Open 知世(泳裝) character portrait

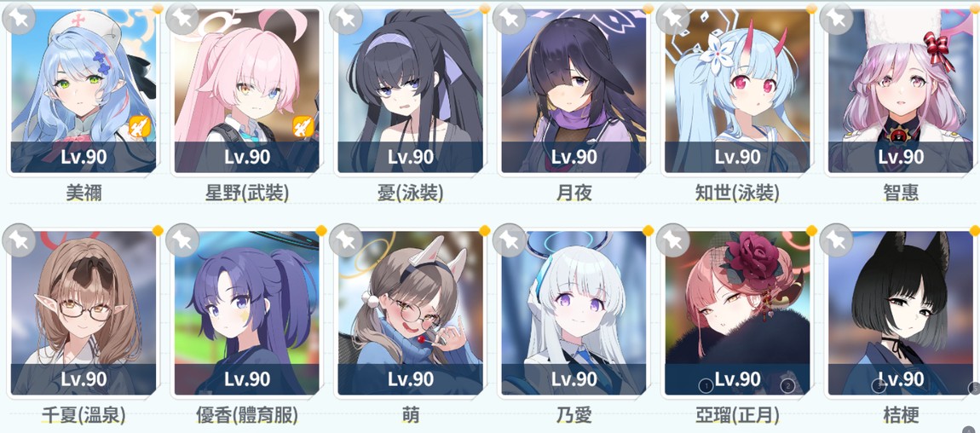[x=737, y=90]
